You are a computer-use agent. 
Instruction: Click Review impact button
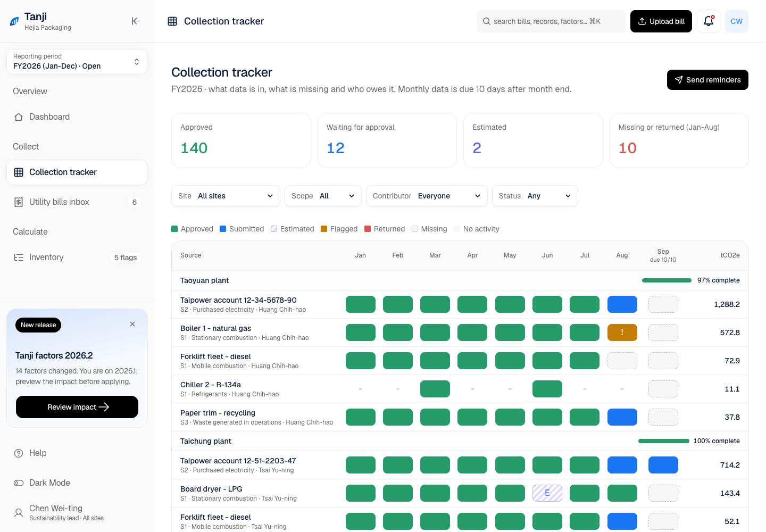77,407
